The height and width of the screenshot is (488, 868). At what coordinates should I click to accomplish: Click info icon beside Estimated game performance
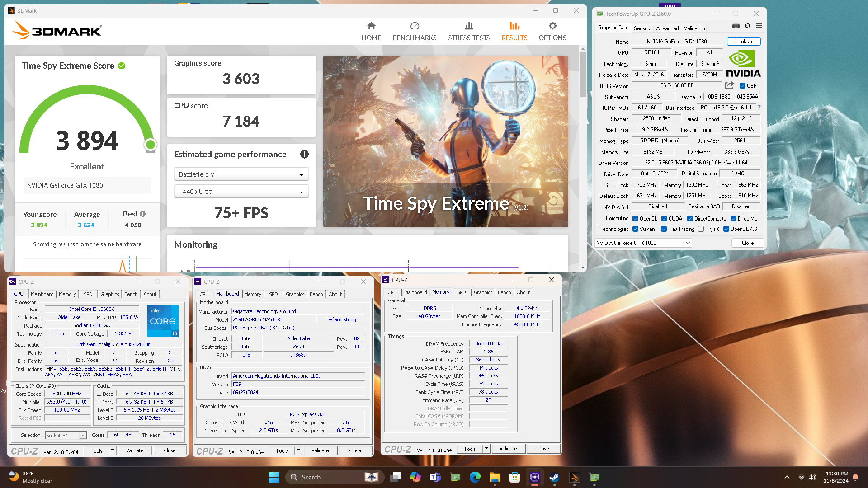pos(304,154)
